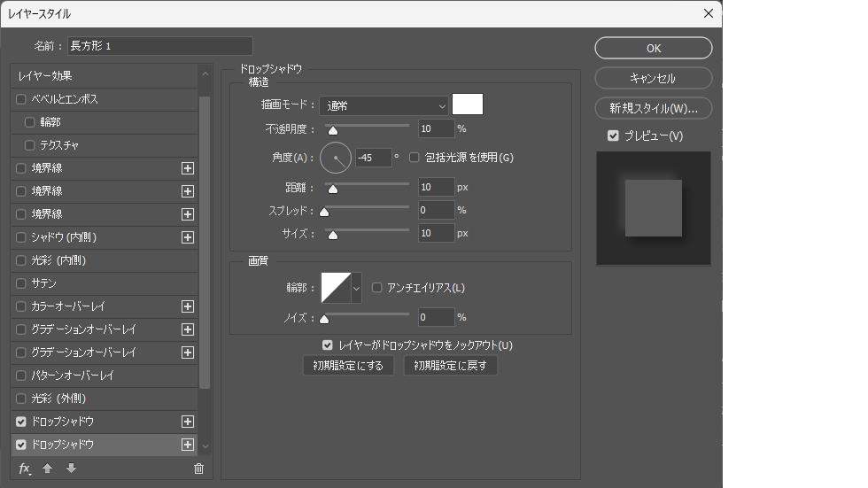Click the move effect down arrow icon
Image resolution: width=868 pixels, height=488 pixels.
[x=71, y=469]
